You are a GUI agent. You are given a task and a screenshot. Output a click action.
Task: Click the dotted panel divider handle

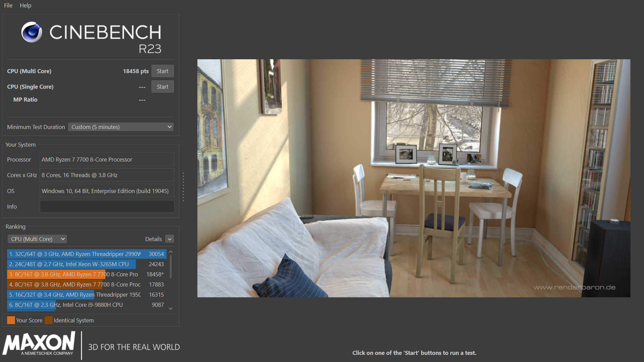click(x=183, y=187)
